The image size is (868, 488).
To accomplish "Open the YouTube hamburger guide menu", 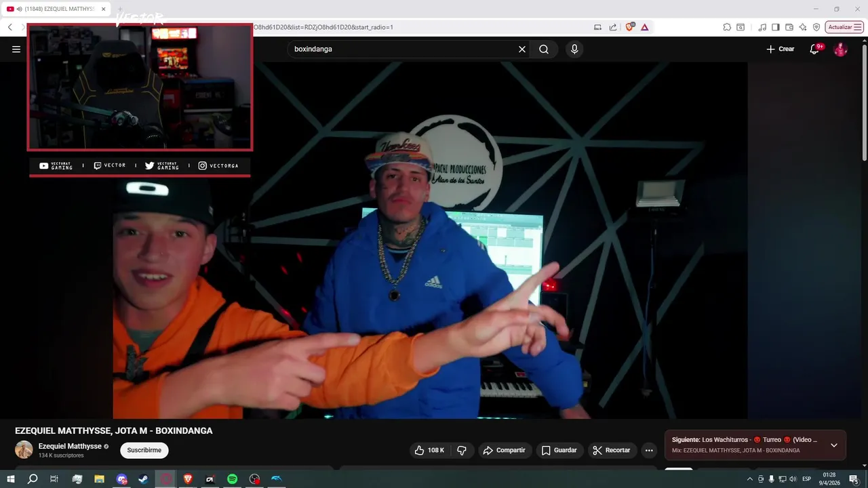I will click(16, 49).
